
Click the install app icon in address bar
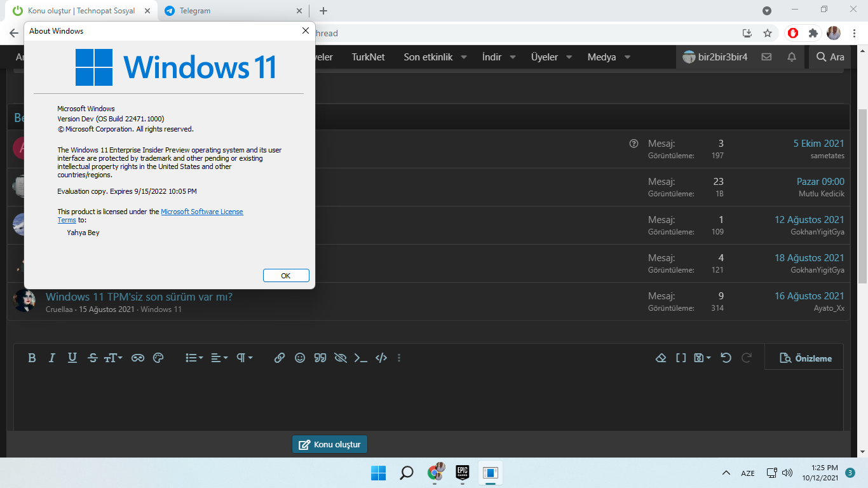pos(747,33)
